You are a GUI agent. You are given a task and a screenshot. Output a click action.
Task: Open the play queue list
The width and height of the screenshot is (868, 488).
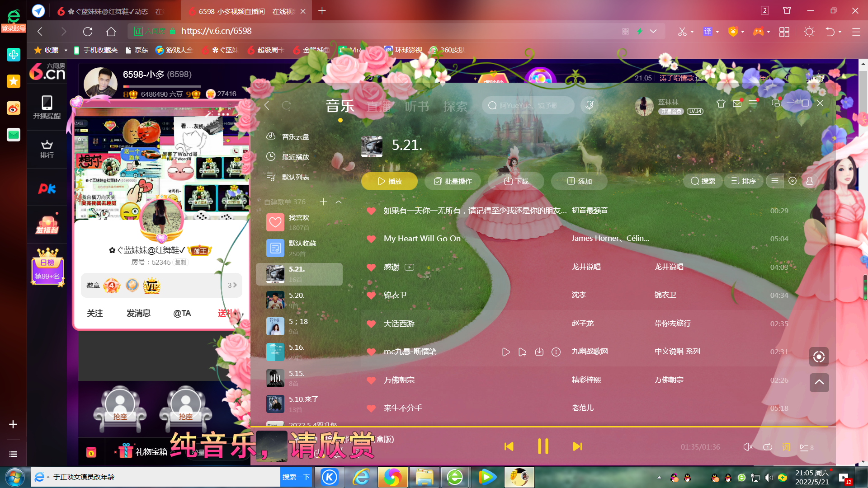coord(807,447)
